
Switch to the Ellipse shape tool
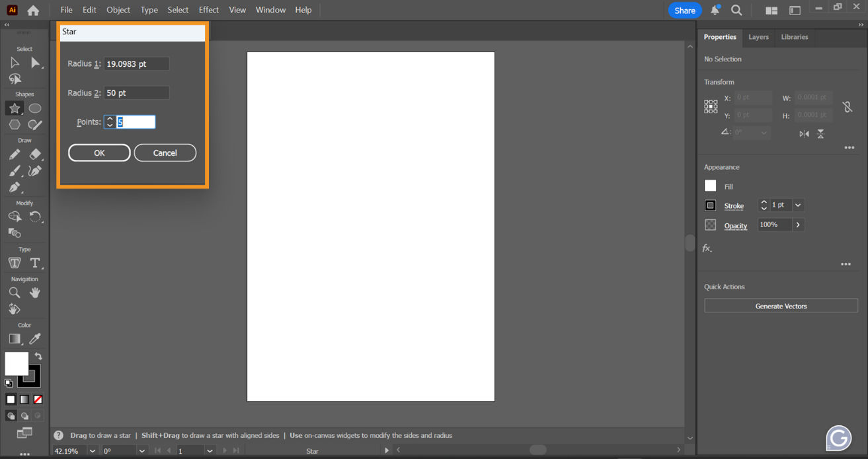point(34,108)
